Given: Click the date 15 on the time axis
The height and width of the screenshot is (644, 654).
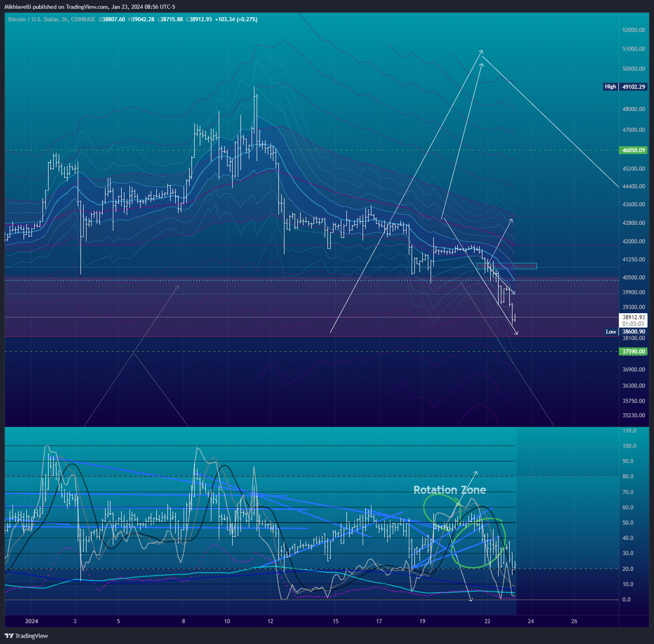Looking at the screenshot, I should click(335, 621).
